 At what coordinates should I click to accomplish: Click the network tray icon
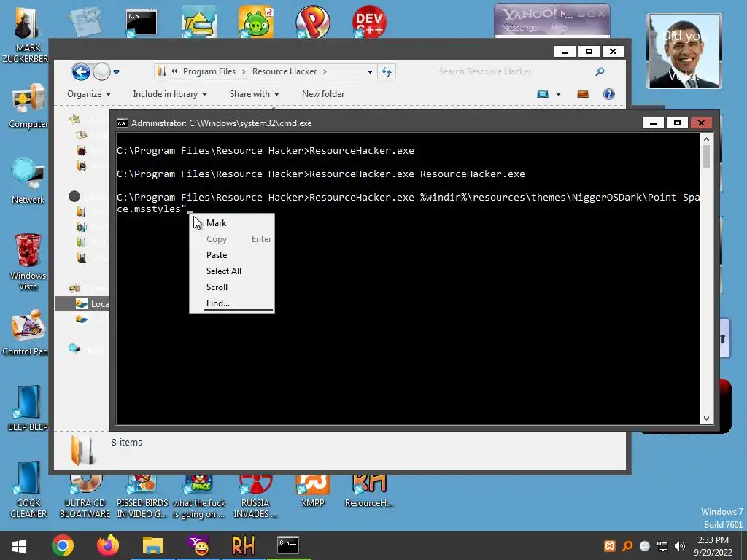pos(662,546)
